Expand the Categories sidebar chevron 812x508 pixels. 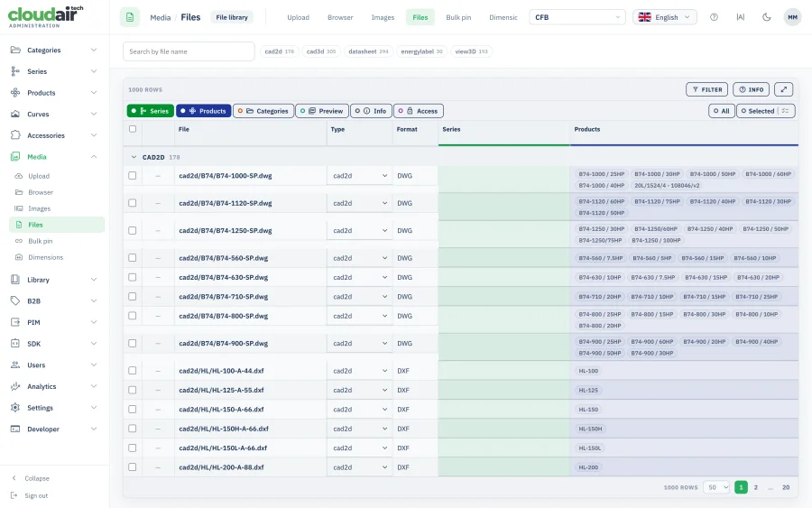tap(94, 51)
